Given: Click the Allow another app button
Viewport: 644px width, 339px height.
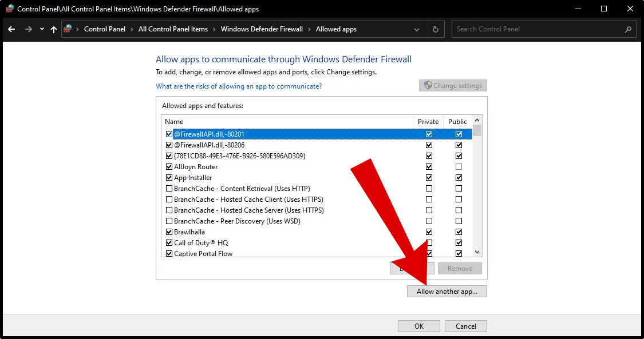Looking at the screenshot, I should (447, 292).
